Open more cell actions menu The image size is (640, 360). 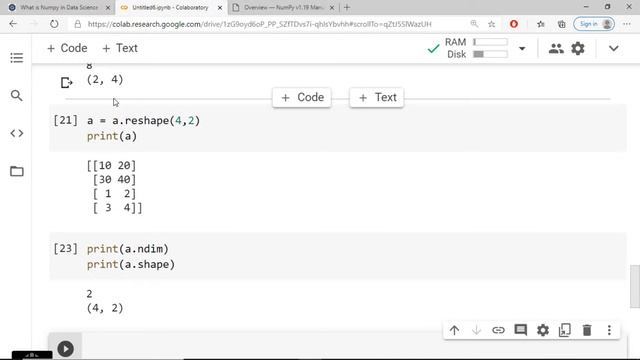pyautogui.click(x=609, y=330)
